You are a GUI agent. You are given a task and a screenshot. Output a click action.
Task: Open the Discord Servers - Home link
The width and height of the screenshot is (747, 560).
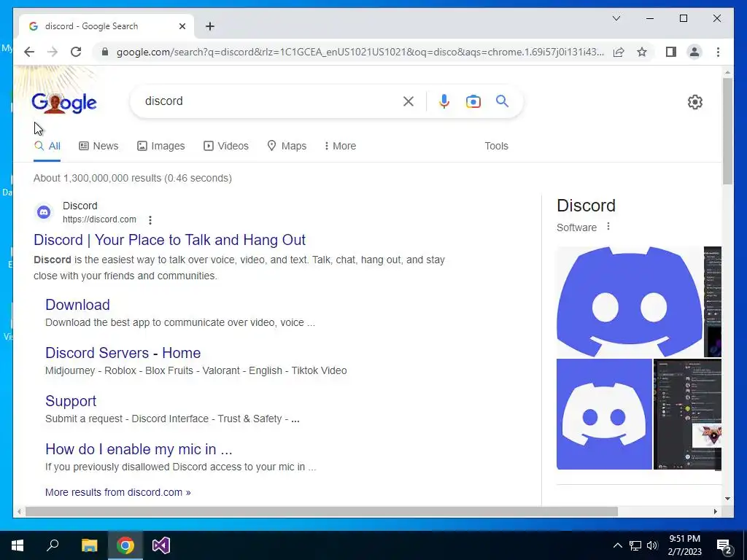click(x=123, y=353)
